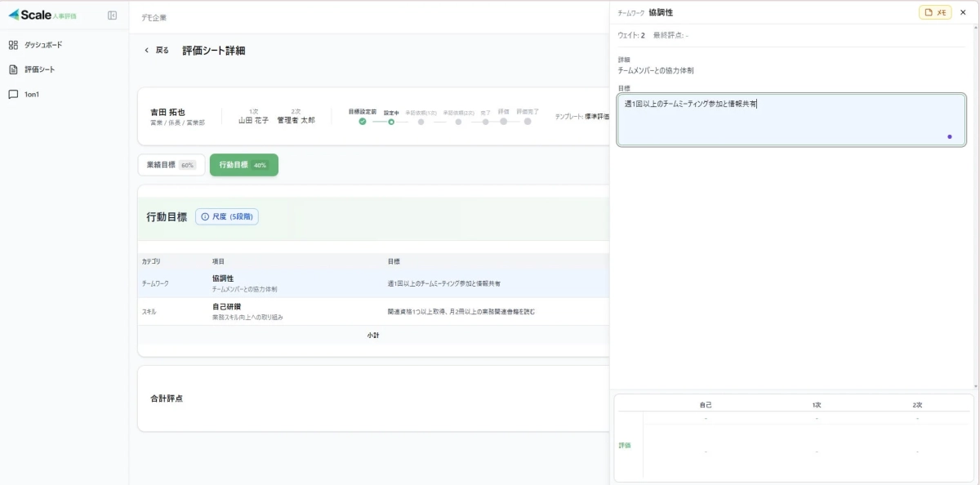Click the purple dot in goal textarea
This screenshot has width=980, height=485.
pyautogui.click(x=949, y=136)
